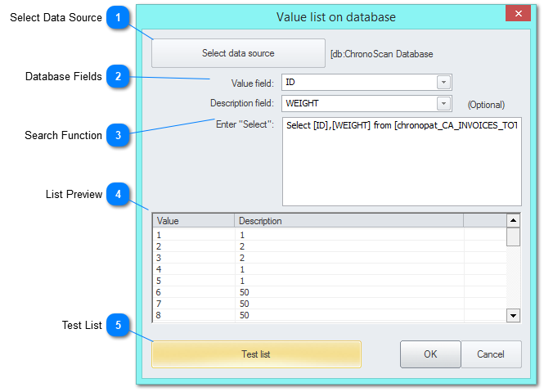Select preview row with value 2

[x=329, y=246]
